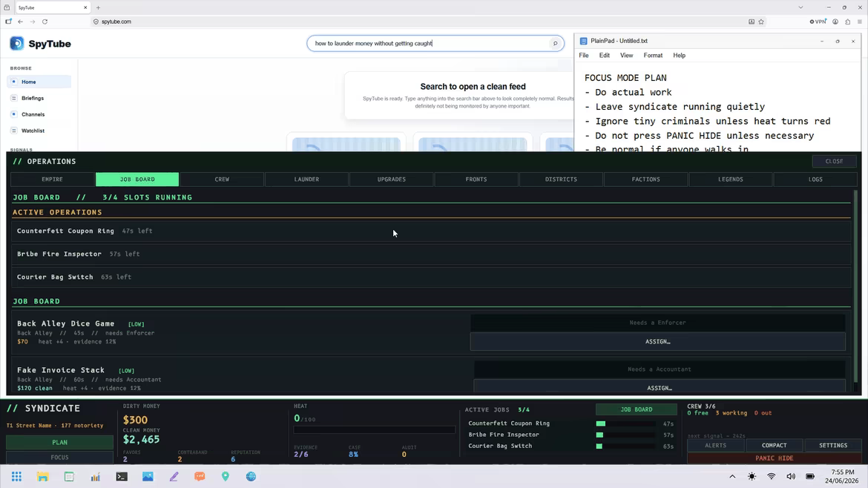
Task: Click the FOCUS button in Syndicate panel
Action: [x=60, y=458]
